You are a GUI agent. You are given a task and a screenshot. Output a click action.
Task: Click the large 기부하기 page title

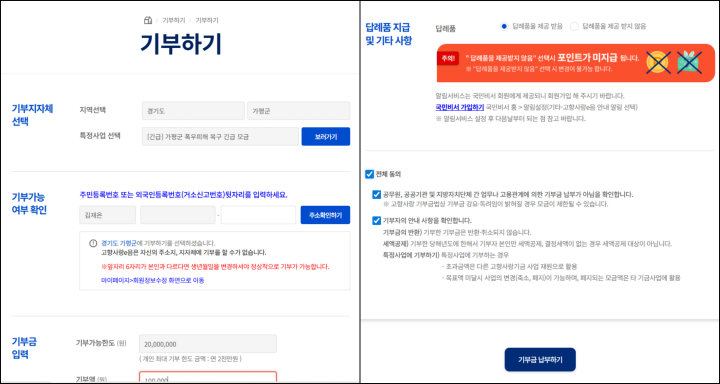coord(181,45)
